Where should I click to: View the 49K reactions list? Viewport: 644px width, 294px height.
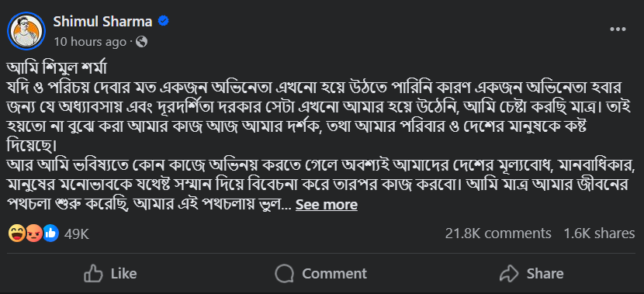point(76,234)
